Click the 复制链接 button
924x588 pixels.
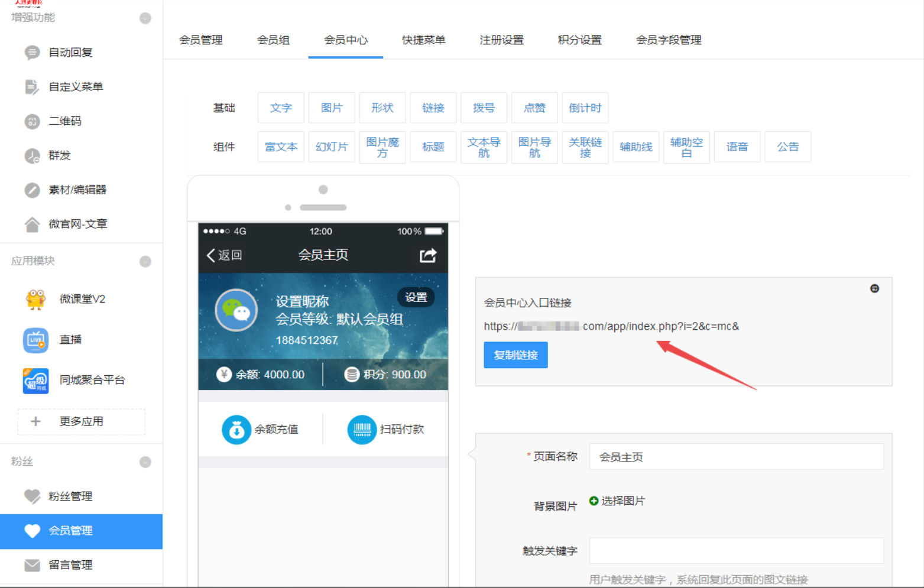coord(516,355)
